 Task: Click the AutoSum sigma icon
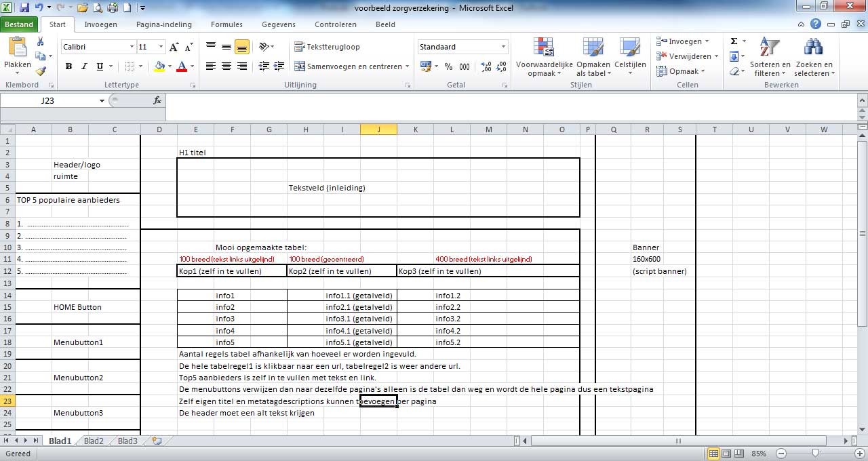tap(734, 41)
